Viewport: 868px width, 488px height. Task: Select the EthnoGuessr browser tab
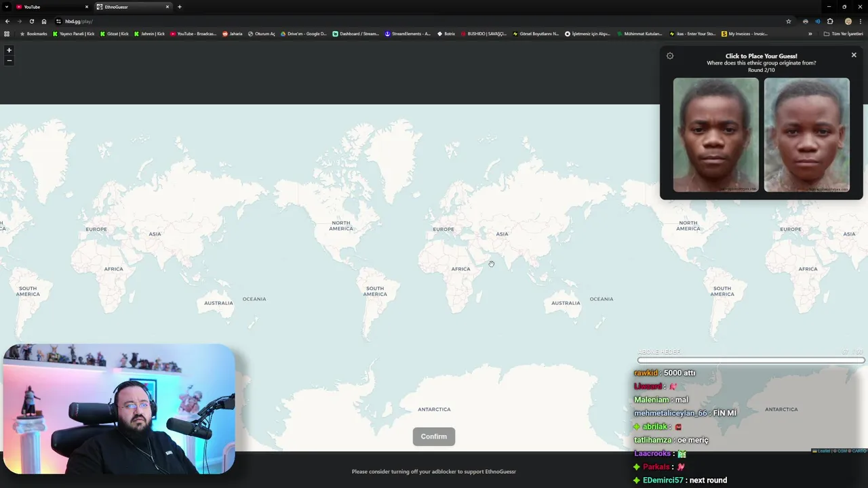click(x=133, y=7)
